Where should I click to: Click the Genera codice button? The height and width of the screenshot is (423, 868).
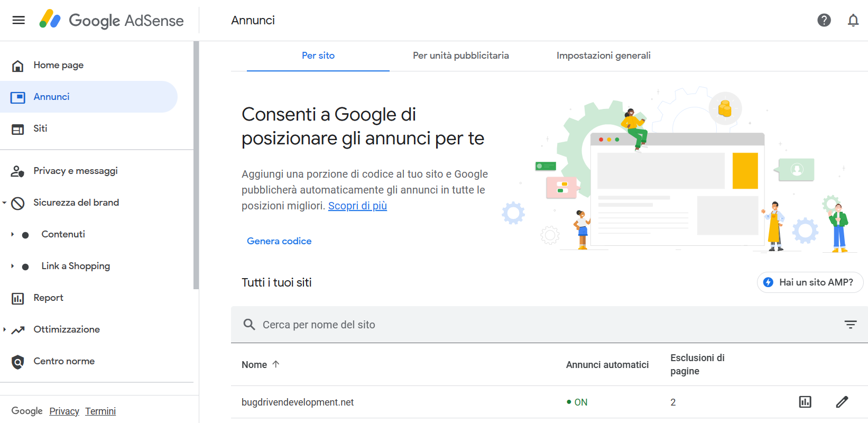[279, 241]
